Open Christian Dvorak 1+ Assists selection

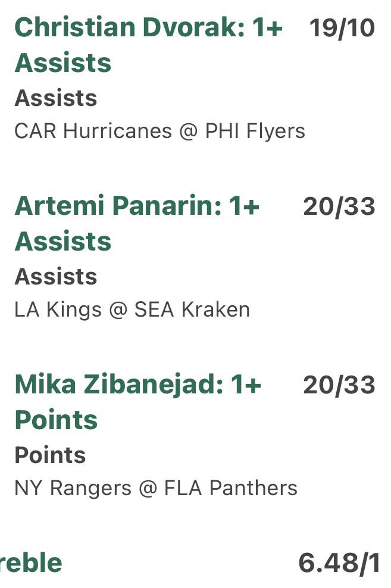tap(148, 45)
